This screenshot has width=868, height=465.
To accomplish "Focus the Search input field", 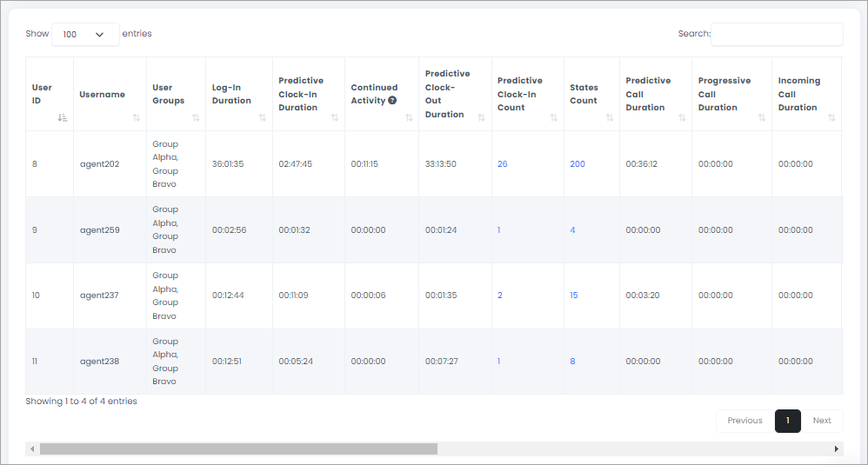I will [777, 34].
